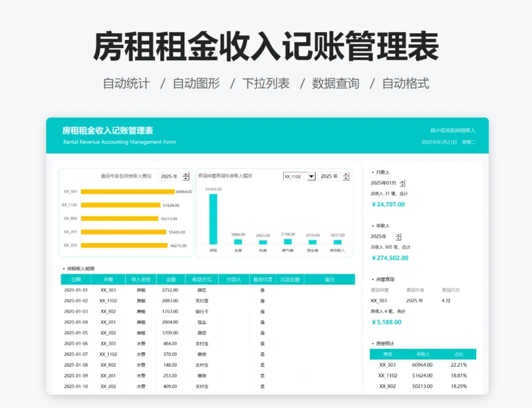
Task: Click amount cell 2752.00
Action: (x=170, y=290)
